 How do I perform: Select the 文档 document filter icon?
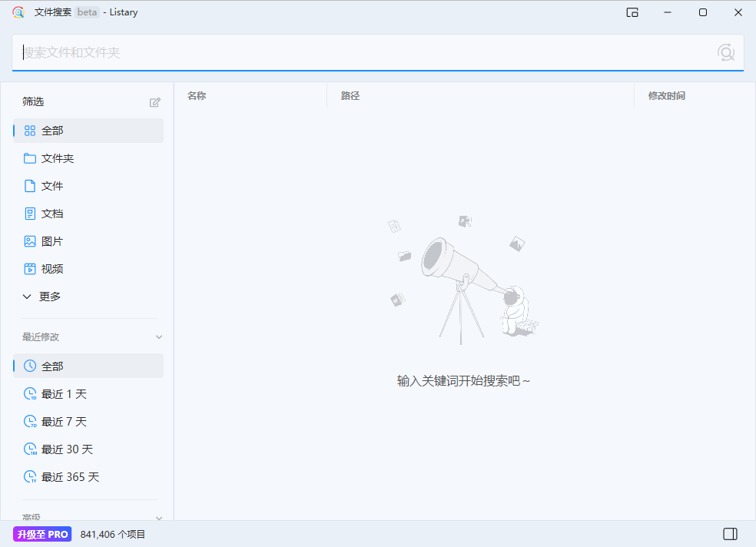tap(29, 213)
